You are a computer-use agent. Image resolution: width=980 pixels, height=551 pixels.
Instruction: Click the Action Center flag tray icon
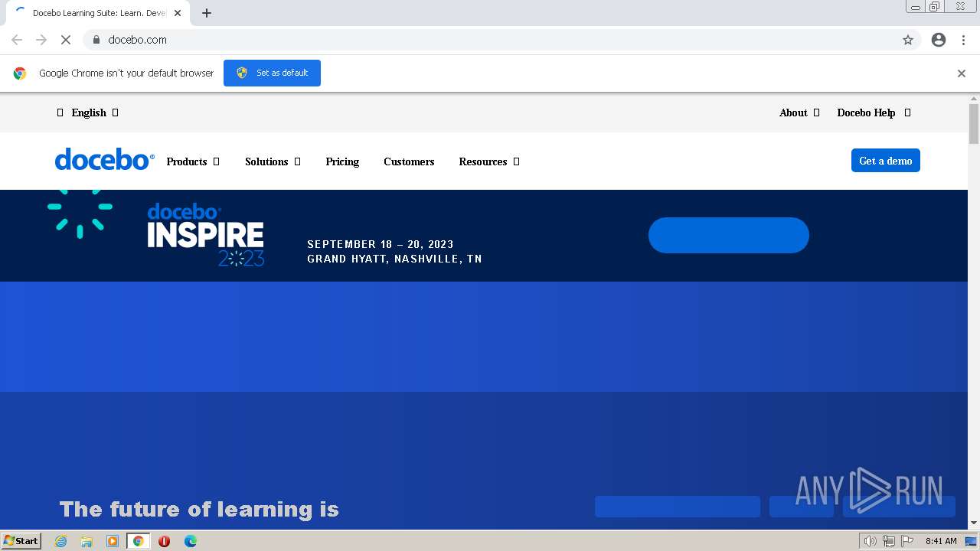coord(907,541)
